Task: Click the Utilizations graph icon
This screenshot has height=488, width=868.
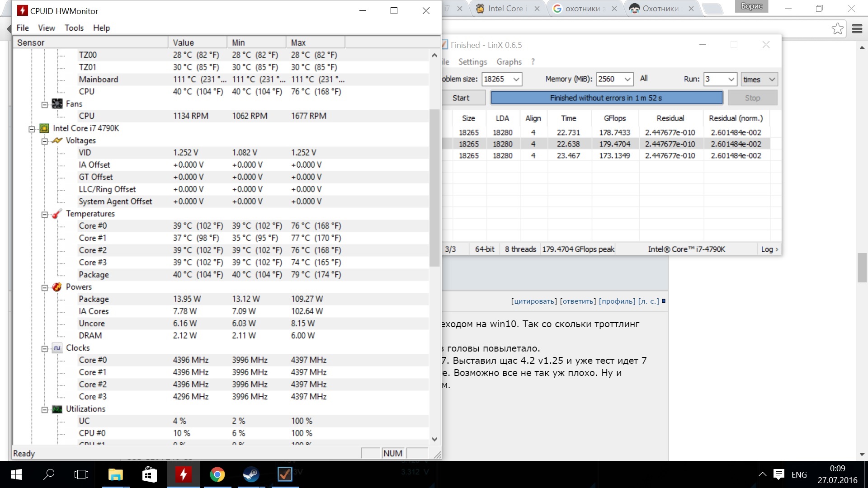Action: (x=57, y=409)
